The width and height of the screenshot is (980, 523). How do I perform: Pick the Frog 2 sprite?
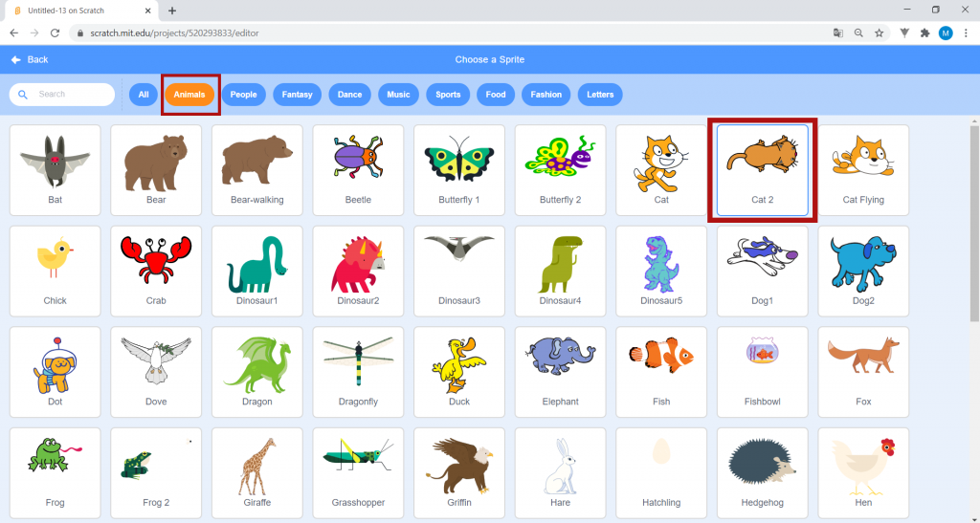156,473
